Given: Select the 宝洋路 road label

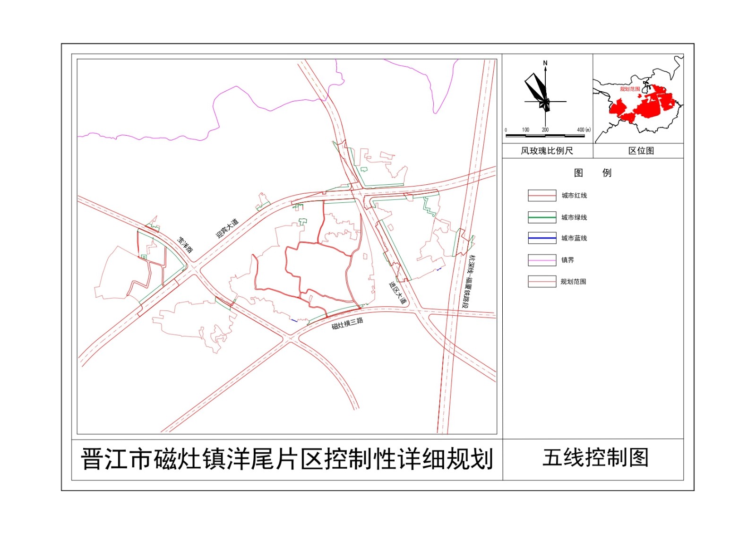Looking at the screenshot, I should 185,245.
